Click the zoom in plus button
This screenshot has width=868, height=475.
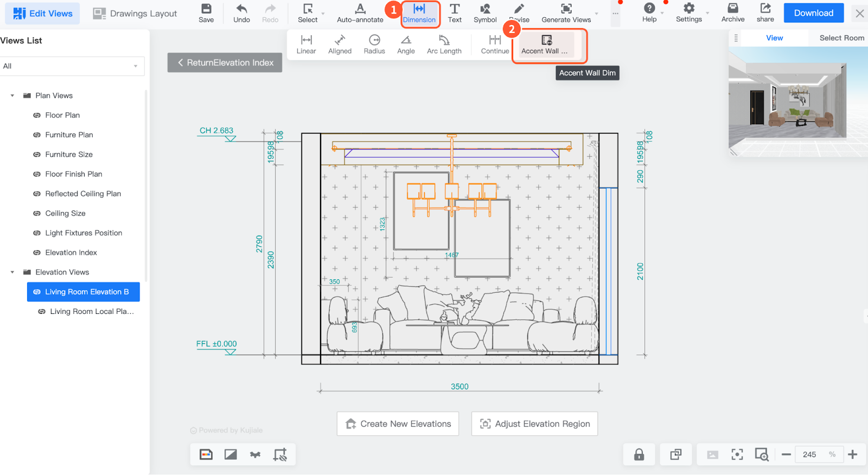(852, 454)
